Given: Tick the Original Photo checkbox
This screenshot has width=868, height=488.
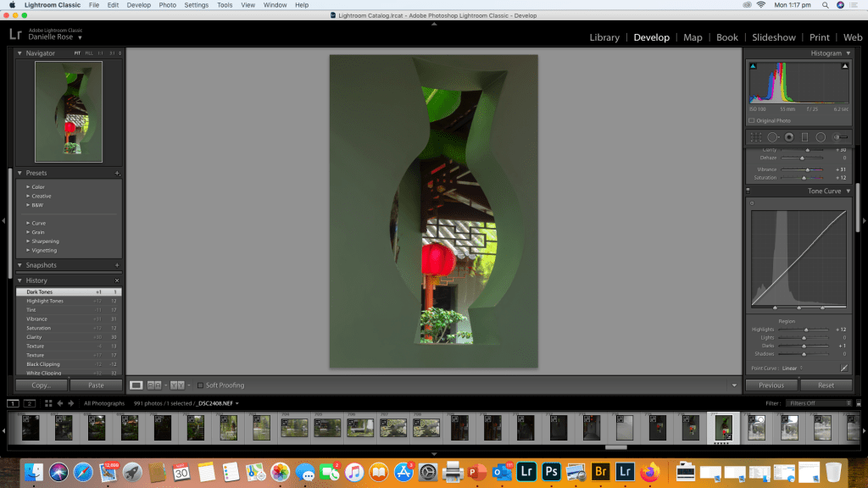Looking at the screenshot, I should coord(752,121).
